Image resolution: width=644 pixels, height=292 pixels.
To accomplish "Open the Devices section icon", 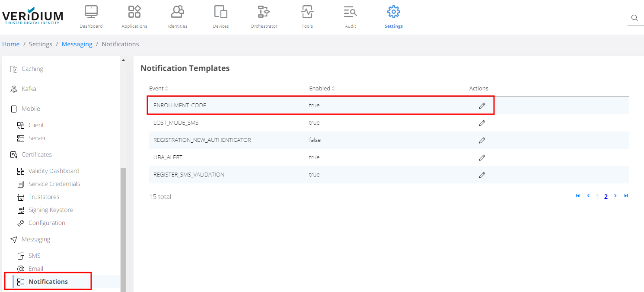I will 221,17.
